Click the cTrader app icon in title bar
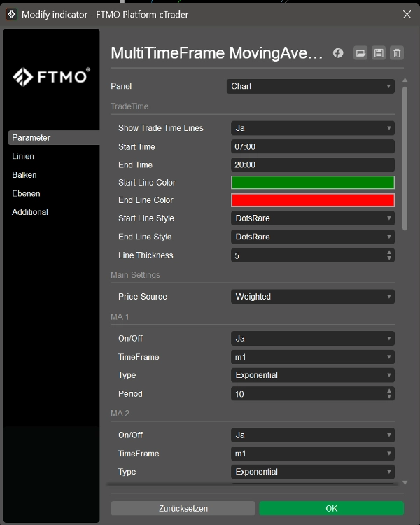This screenshot has height=525, width=420. [11, 15]
